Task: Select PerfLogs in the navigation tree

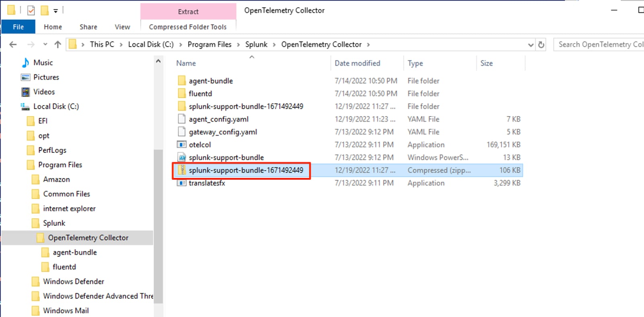Action: coord(52,150)
